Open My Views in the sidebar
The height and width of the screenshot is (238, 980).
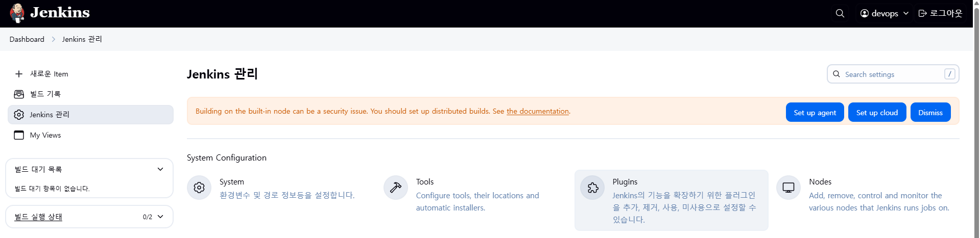coord(90,135)
